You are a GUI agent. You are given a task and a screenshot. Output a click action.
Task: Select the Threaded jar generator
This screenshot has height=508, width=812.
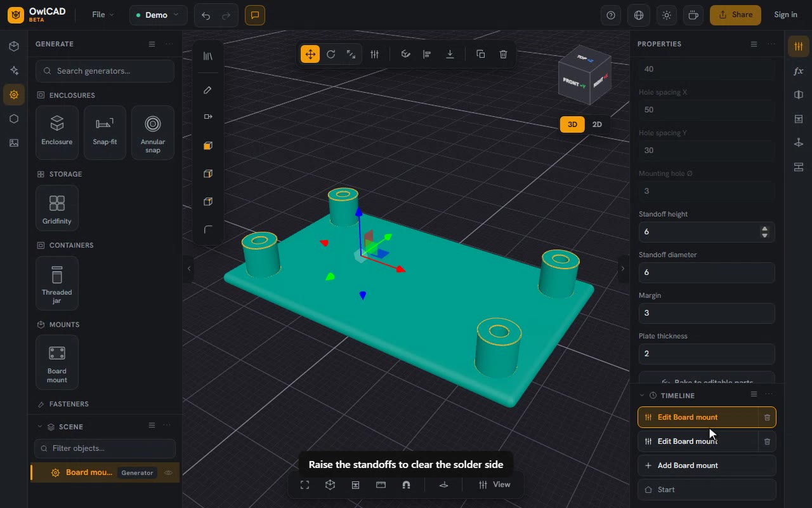tap(57, 283)
